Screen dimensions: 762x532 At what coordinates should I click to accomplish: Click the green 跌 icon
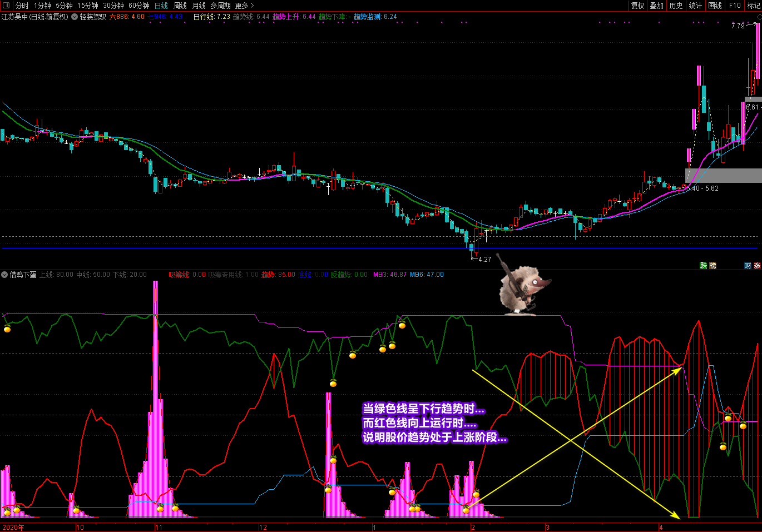click(704, 266)
